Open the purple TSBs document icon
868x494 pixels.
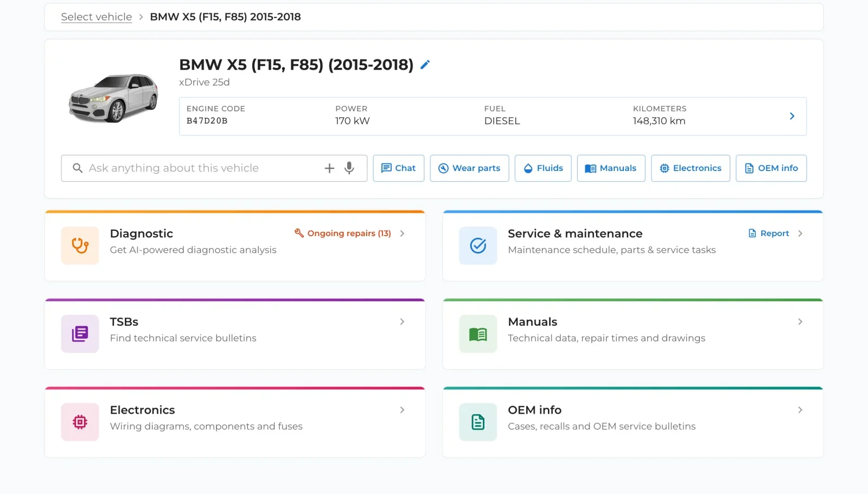[80, 334]
